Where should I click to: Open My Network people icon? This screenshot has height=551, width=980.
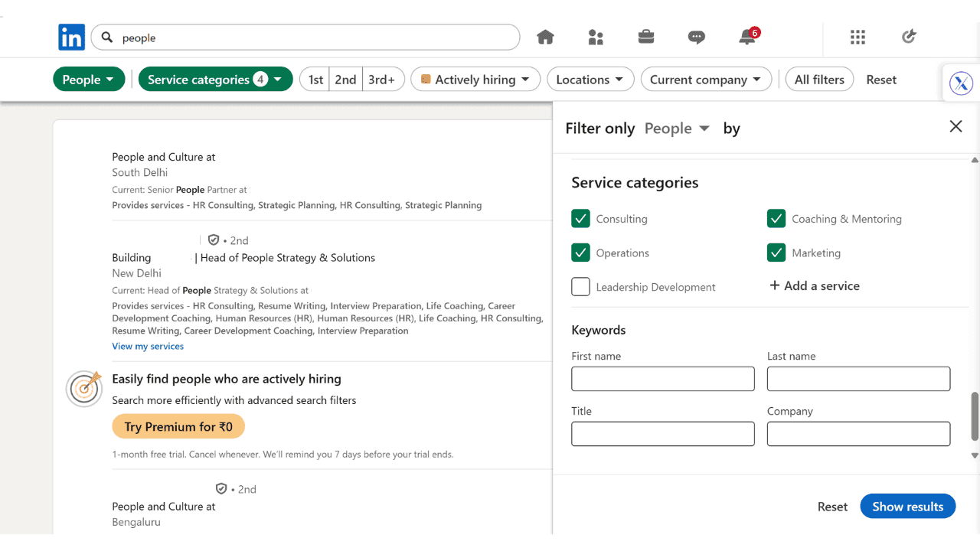[596, 37]
